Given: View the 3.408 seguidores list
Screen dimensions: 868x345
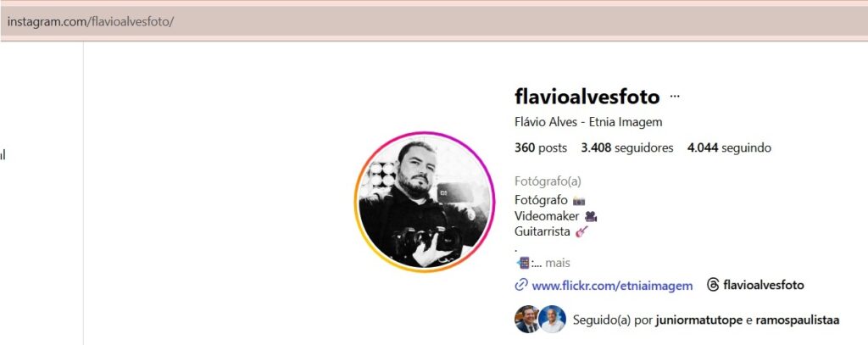Looking at the screenshot, I should [x=627, y=147].
